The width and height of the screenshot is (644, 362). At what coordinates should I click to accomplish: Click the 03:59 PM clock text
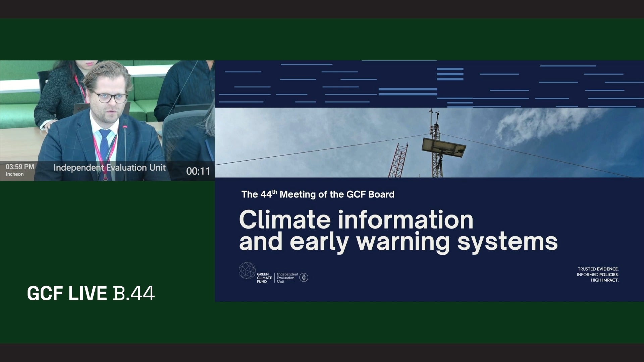click(20, 167)
